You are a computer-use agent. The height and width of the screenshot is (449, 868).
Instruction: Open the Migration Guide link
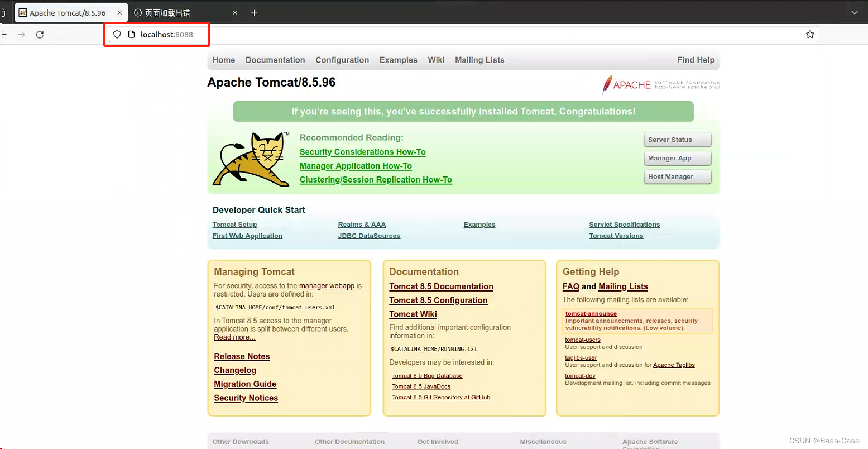point(245,384)
